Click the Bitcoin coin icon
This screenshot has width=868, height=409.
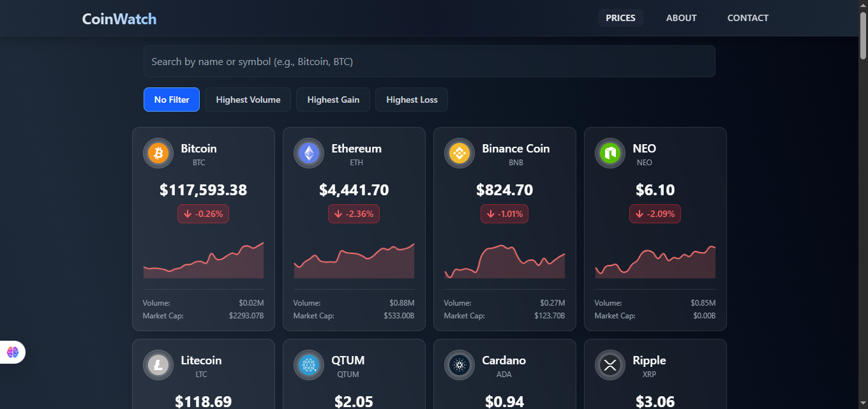pos(158,153)
